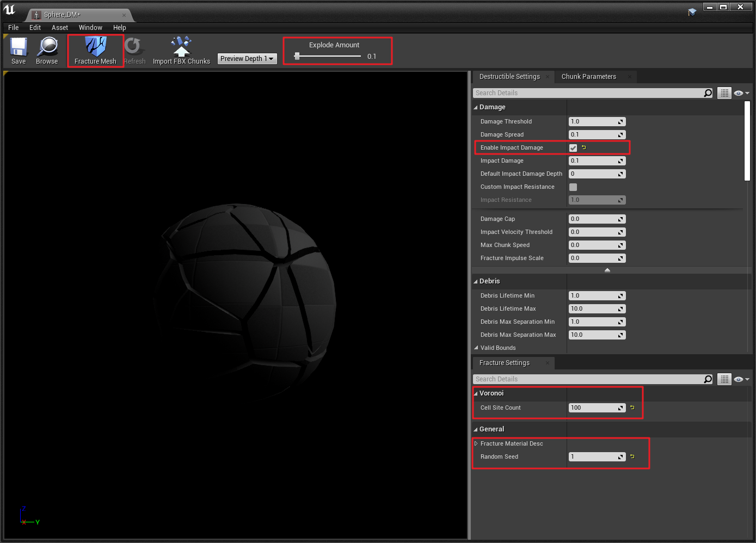Click spin arrow on Damage Threshold field

point(620,122)
